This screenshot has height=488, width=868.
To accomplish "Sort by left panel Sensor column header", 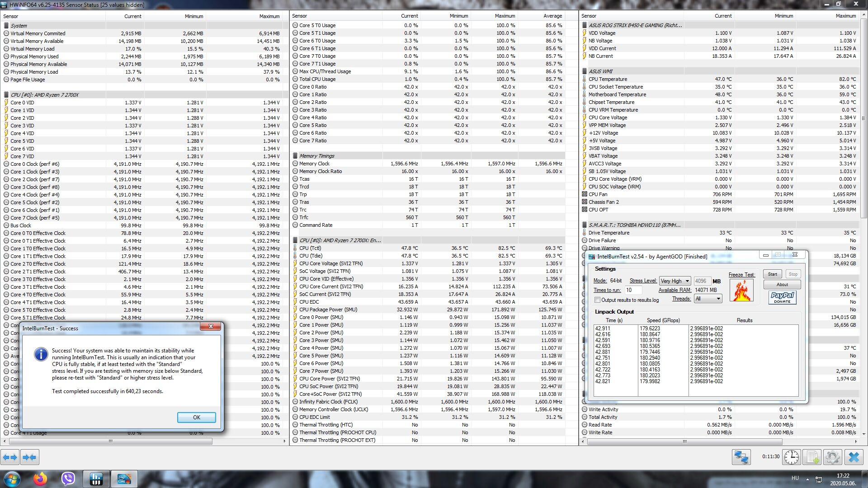I will (53, 16).
